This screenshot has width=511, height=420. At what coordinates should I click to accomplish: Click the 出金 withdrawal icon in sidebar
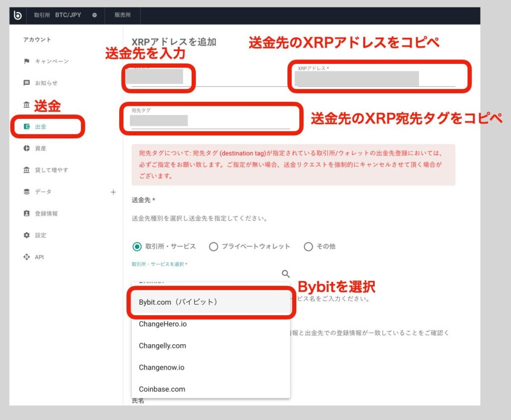click(x=28, y=127)
